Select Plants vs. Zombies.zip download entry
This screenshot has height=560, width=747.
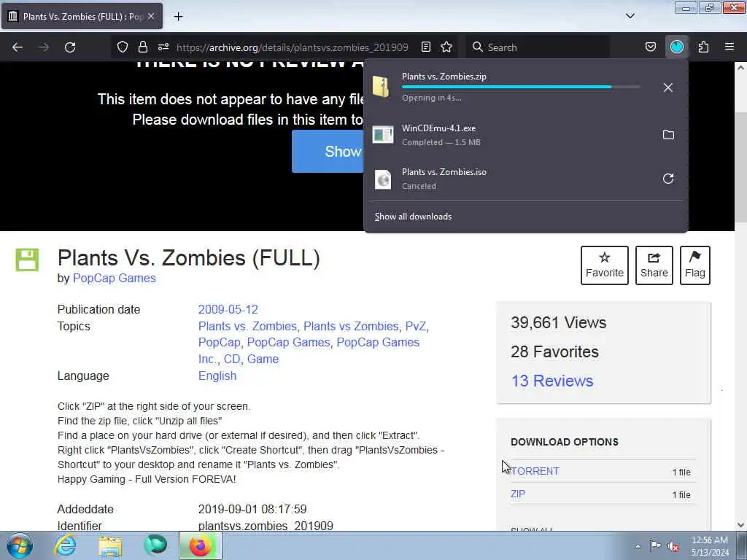coord(526,87)
